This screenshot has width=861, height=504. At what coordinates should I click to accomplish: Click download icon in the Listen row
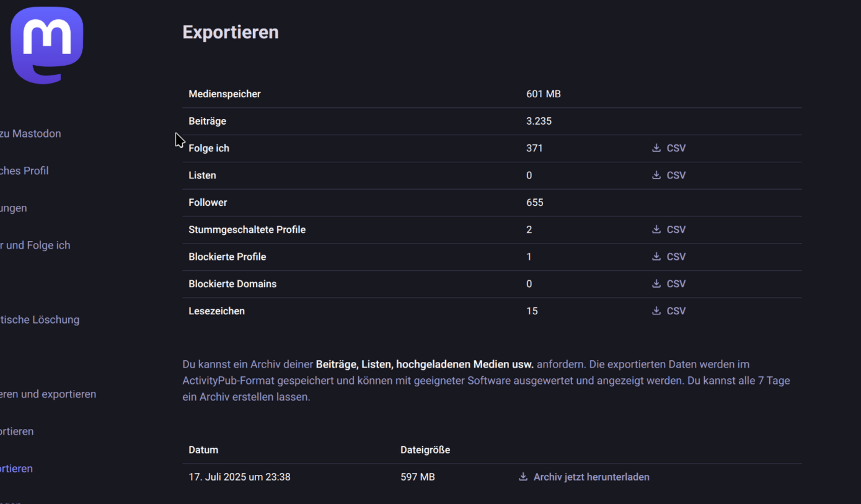tap(656, 175)
